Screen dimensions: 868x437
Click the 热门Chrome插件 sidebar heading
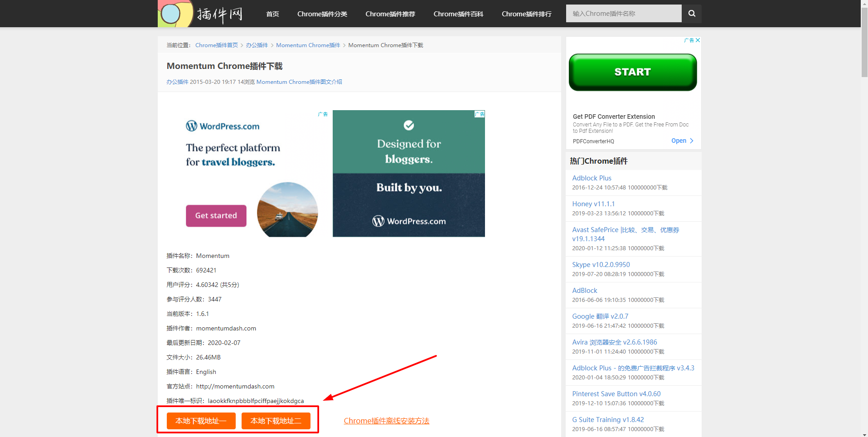pyautogui.click(x=599, y=161)
